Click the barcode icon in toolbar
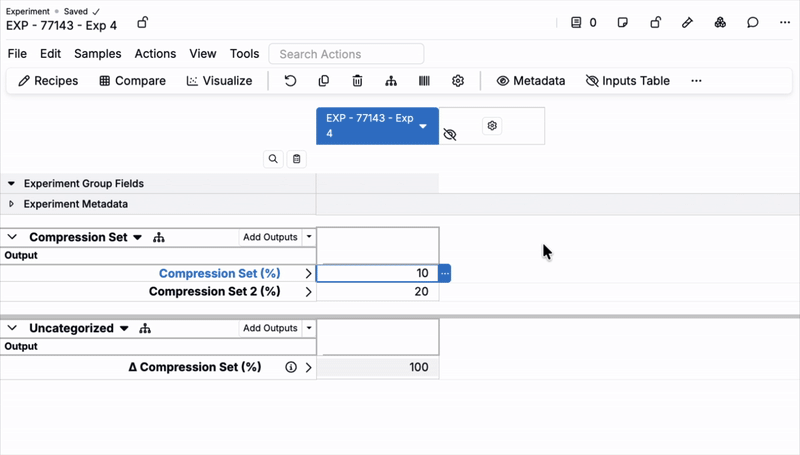The height and width of the screenshot is (455, 800). pos(424,81)
